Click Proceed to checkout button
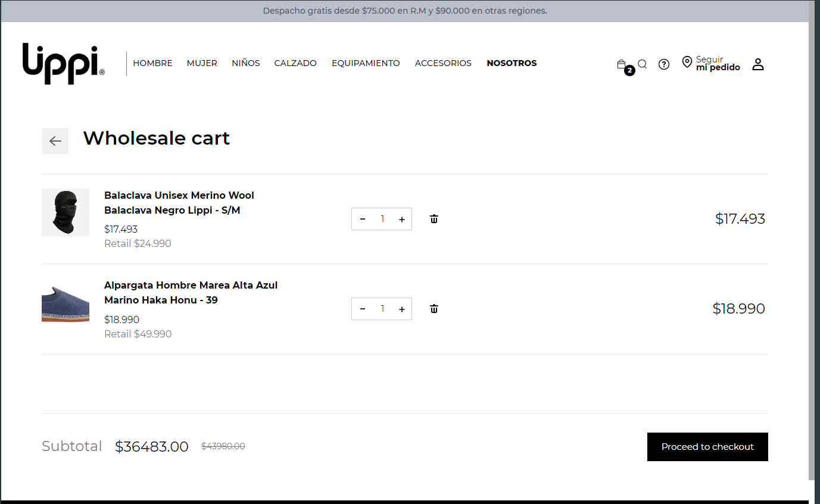820x504 pixels. [707, 447]
